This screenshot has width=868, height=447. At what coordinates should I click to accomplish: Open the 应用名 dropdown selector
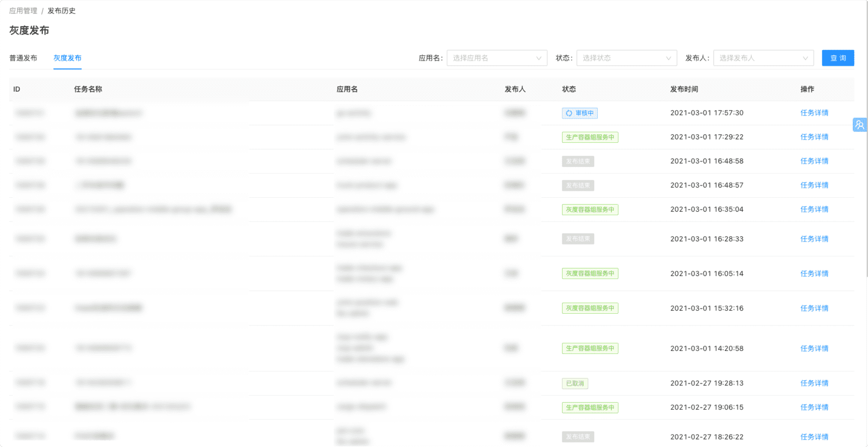[496, 58]
